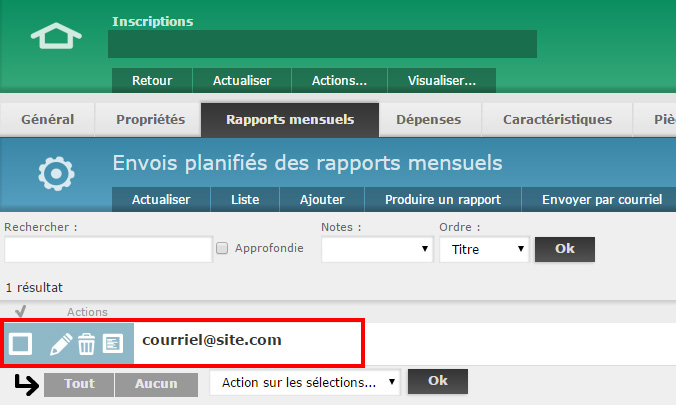Click the gear settings icon
Image resolution: width=676 pixels, height=405 pixels.
pos(55,173)
